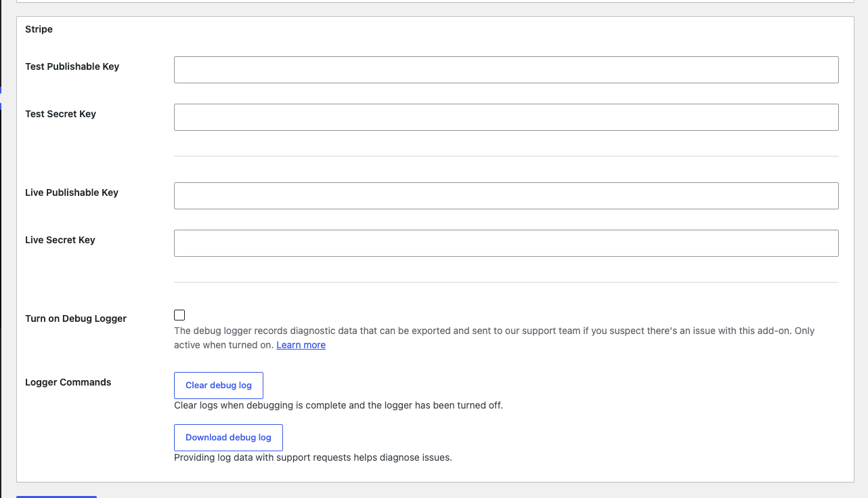Click the Test Publishable Key label
Screen dimensions: 868x498
[x=72, y=66]
